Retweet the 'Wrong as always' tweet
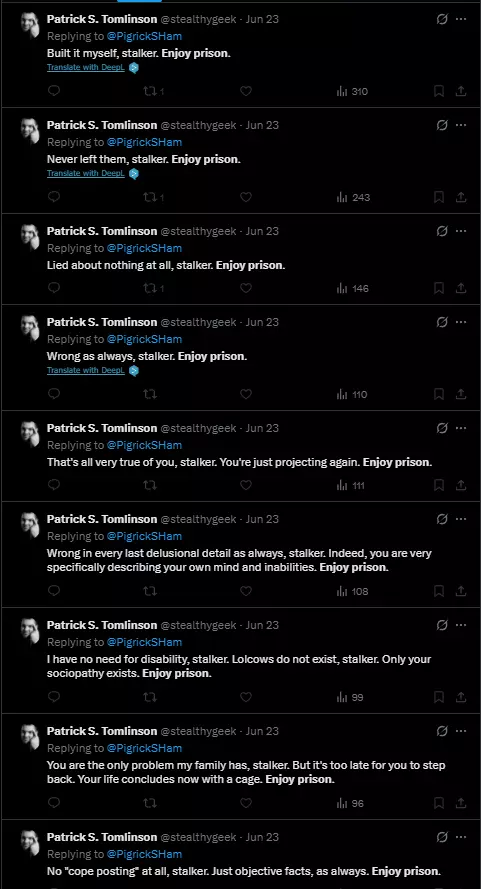This screenshot has width=481, height=889. tap(150, 394)
